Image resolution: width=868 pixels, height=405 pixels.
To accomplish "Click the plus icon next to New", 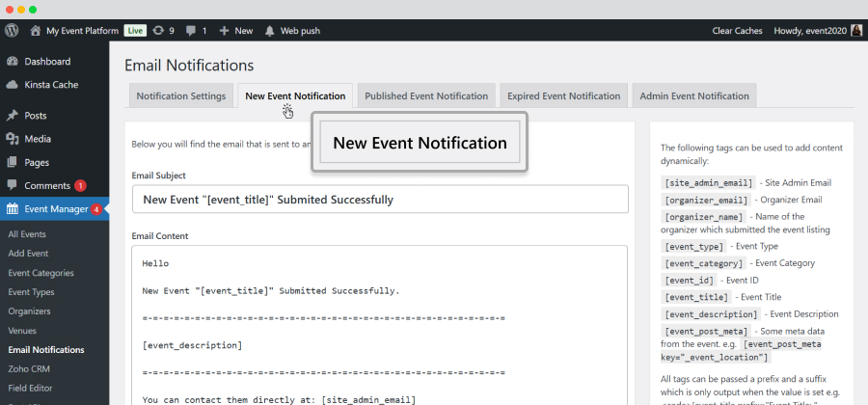I will (224, 31).
